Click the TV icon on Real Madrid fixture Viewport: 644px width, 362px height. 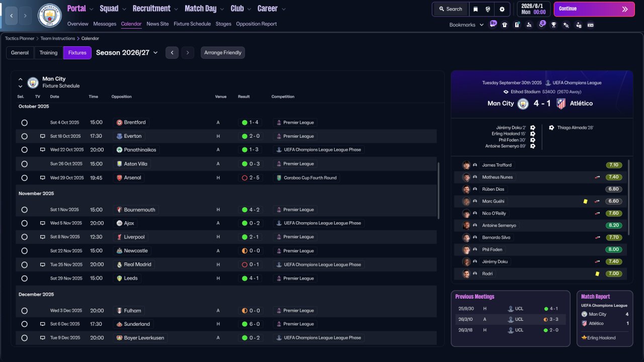43,264
